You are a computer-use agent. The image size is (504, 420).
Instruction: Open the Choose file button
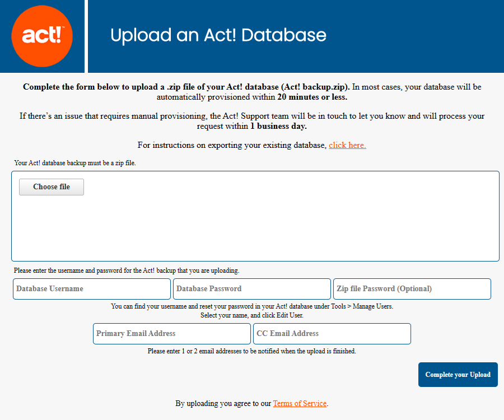(x=52, y=186)
